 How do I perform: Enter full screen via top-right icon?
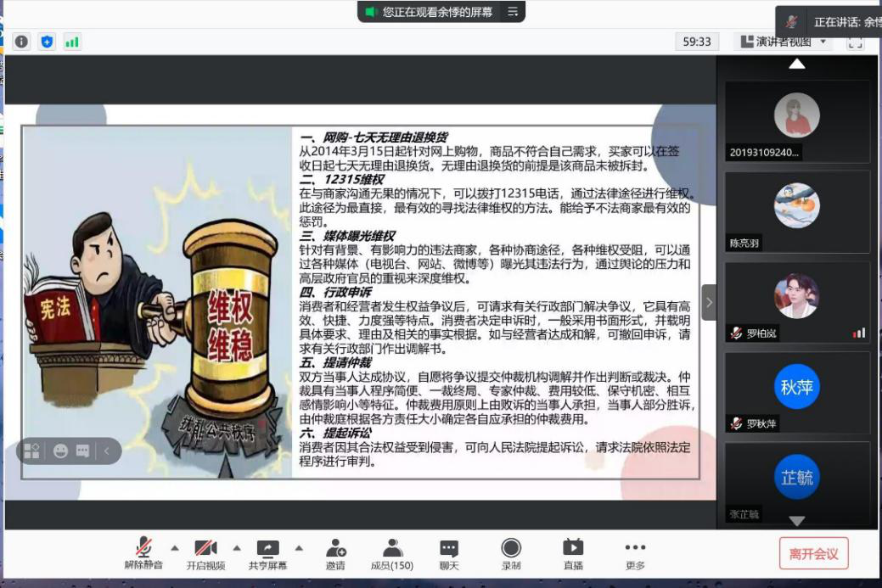click(x=855, y=42)
